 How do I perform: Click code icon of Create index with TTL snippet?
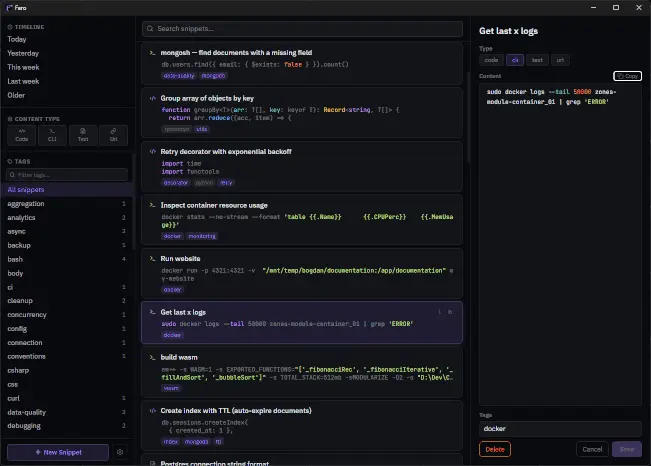[x=152, y=410]
